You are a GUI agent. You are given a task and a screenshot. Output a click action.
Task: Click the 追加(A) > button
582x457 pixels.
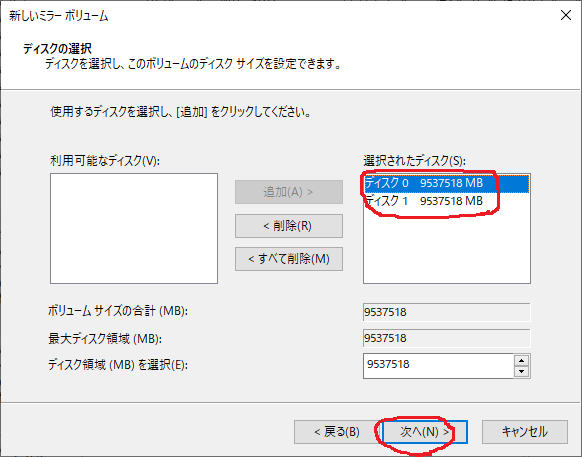click(x=289, y=192)
